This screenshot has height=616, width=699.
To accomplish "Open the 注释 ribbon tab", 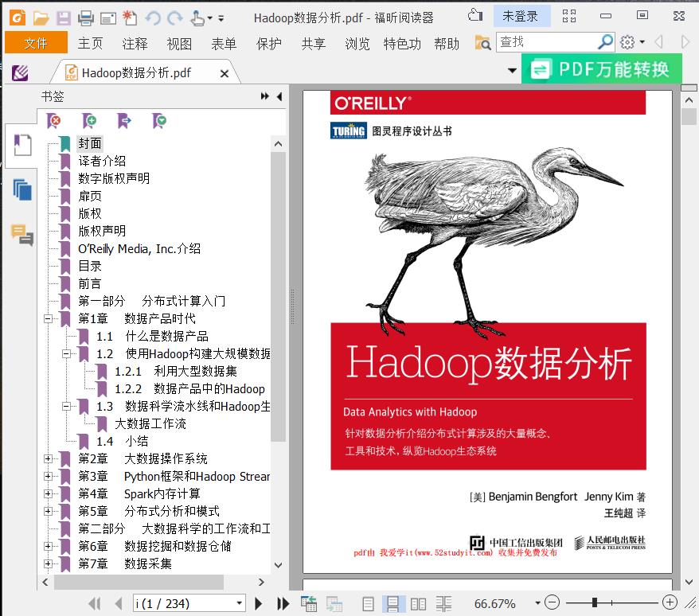I will point(135,43).
